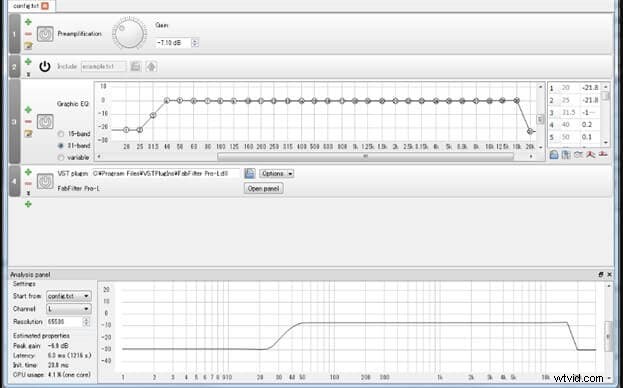Select band table row 4 gain 0.2
623x388 pixels.
click(x=587, y=125)
